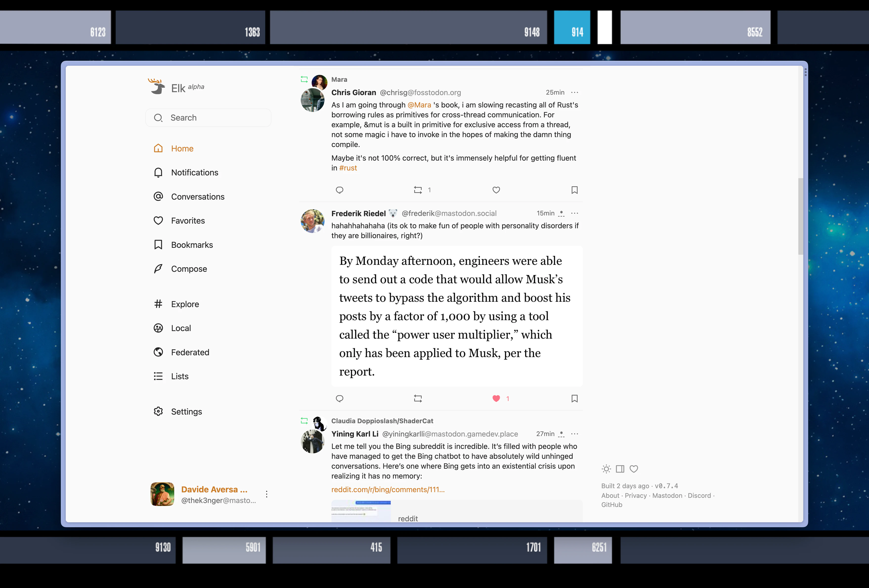Screen dimensions: 869x588
Task: Open the Elk logo home link
Action: [176, 87]
